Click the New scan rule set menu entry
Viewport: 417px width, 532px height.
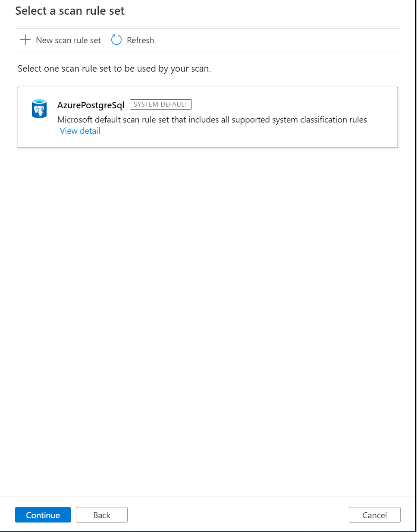(68, 40)
